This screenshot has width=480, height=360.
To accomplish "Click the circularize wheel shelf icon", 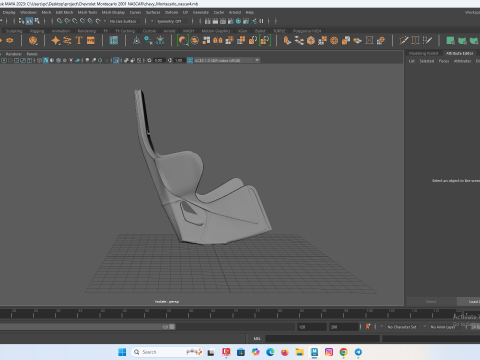I will (334, 41).
